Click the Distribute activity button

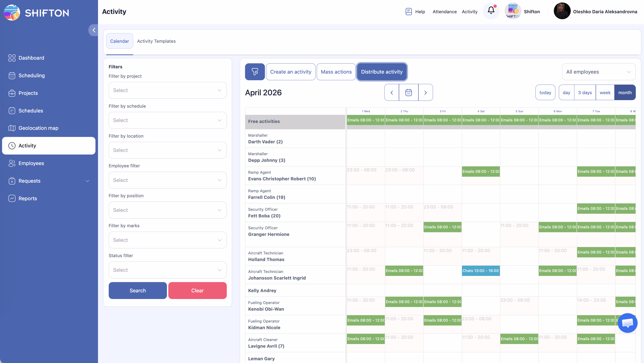click(382, 72)
